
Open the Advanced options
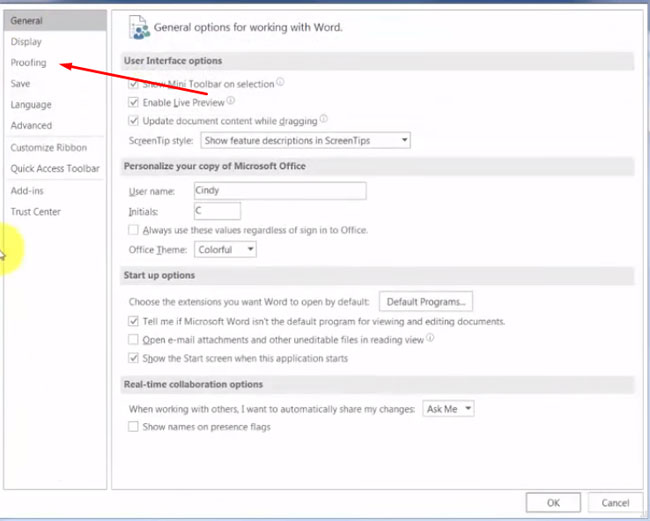(x=31, y=125)
